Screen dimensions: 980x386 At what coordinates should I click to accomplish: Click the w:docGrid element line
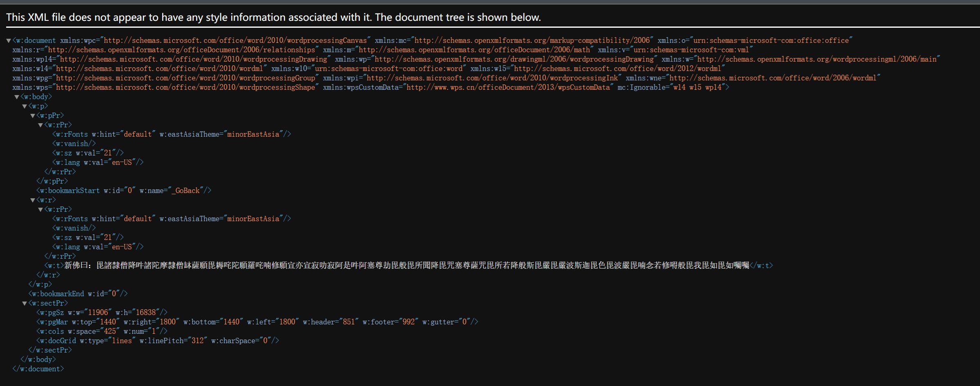(157, 341)
